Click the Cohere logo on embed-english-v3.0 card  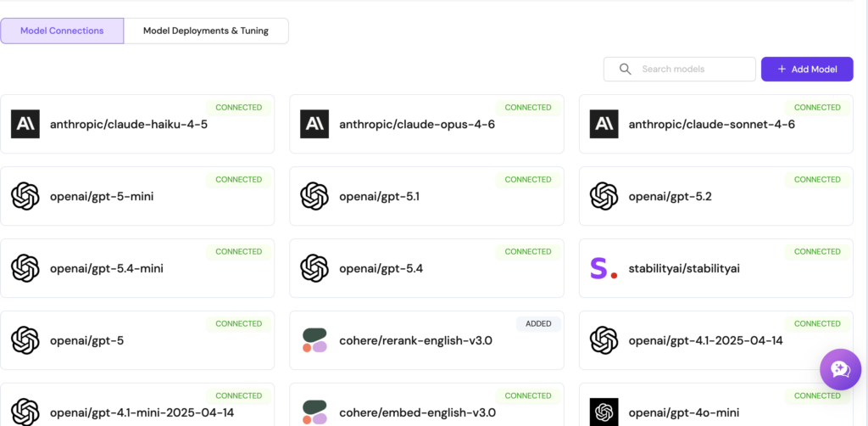click(x=314, y=412)
